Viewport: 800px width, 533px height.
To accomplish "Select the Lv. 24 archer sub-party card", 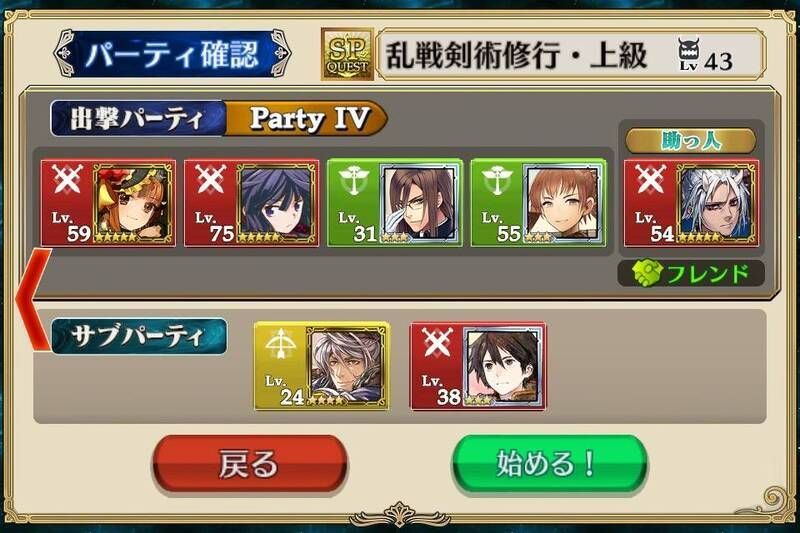I will click(322, 366).
